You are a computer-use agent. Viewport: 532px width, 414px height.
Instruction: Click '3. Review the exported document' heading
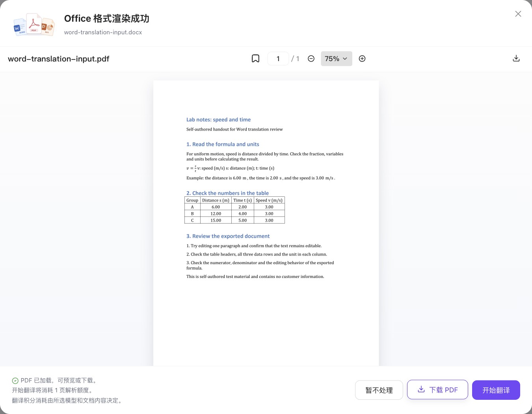coord(228,236)
